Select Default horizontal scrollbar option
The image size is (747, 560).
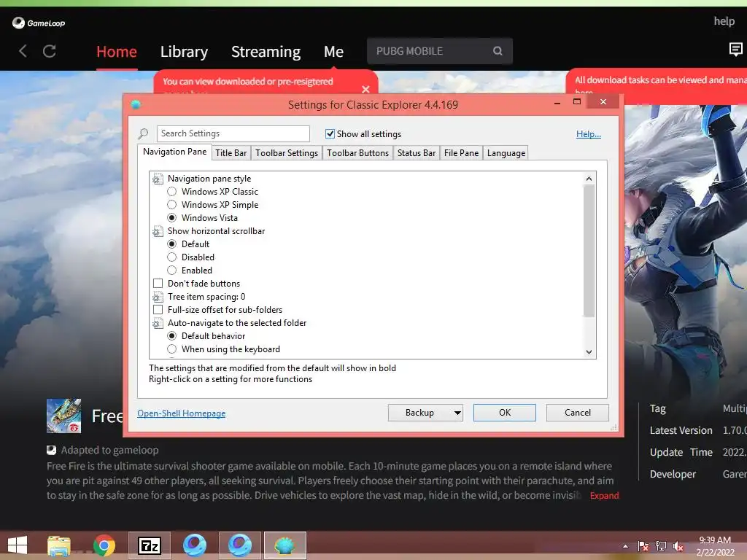(x=172, y=244)
